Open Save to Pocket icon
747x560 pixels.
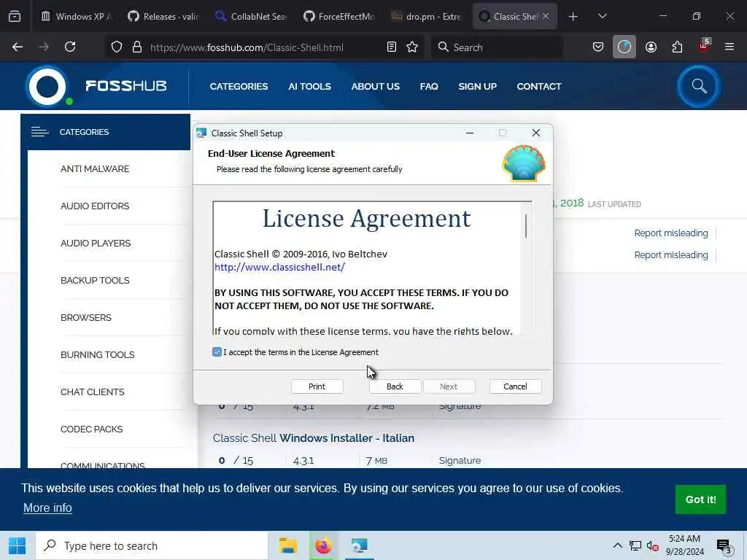point(598,47)
